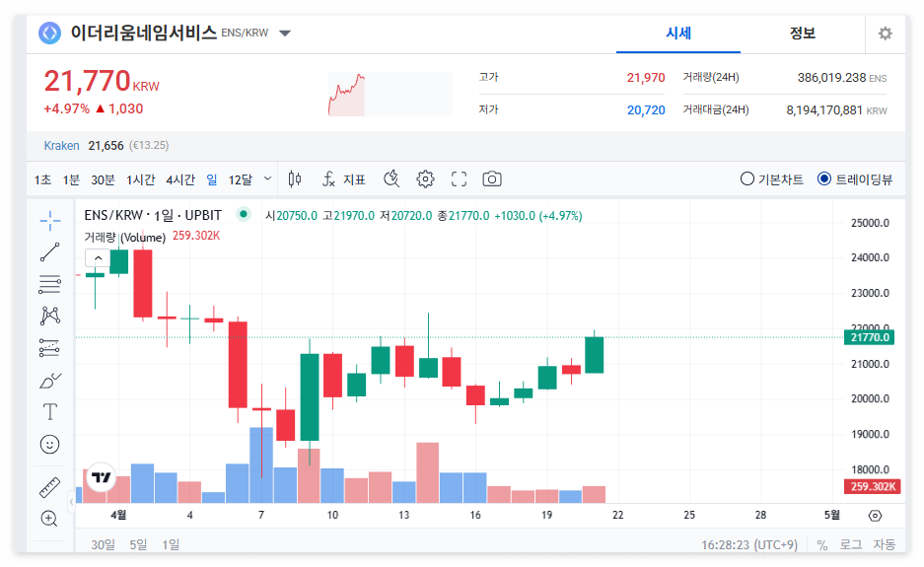The height and width of the screenshot is (567, 924).
Task: Open the 지표 indicators menu
Action: point(343,179)
